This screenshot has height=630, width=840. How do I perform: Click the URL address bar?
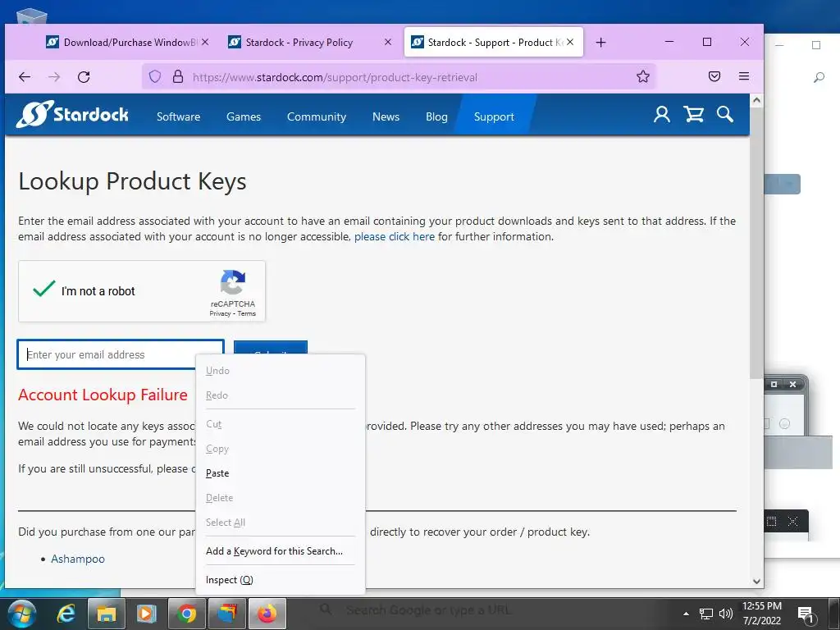399,77
